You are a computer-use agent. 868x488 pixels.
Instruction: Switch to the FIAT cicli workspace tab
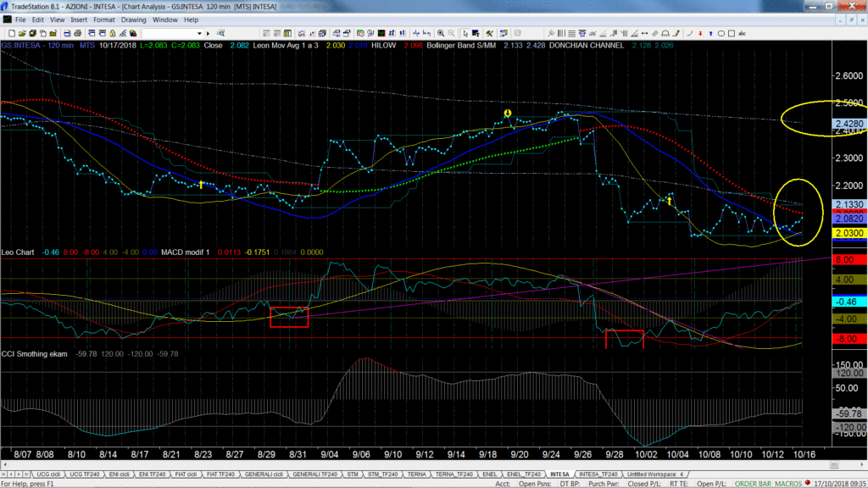pos(186,474)
